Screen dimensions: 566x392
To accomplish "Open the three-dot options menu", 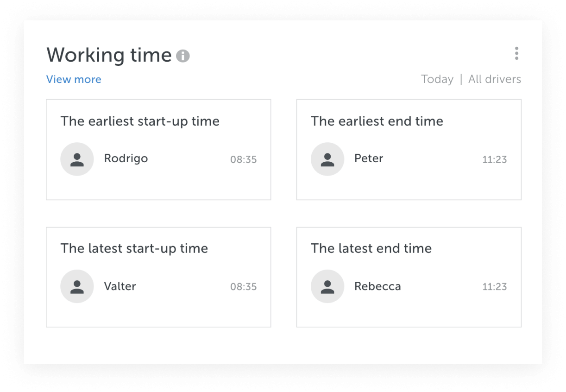I will pos(516,54).
